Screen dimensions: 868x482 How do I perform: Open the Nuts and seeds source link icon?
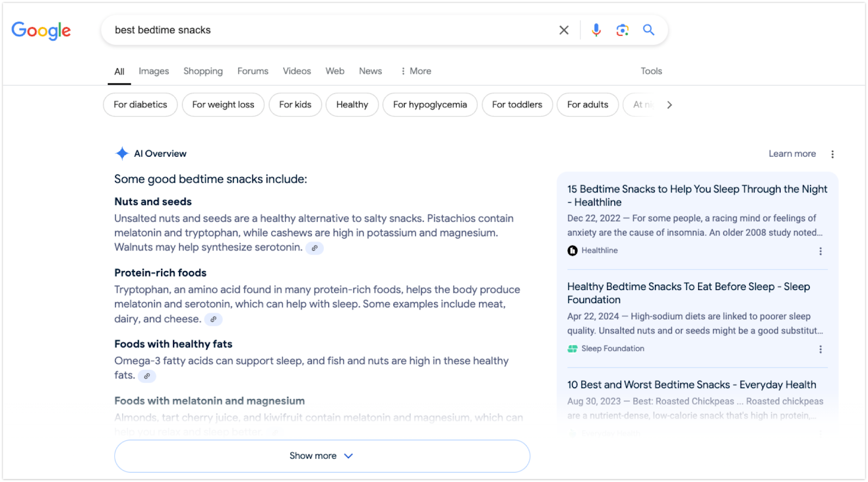(315, 248)
